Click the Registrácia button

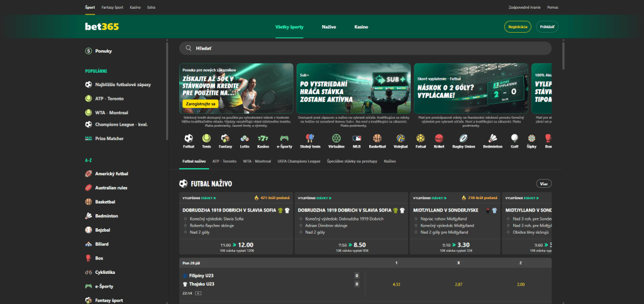click(x=518, y=26)
